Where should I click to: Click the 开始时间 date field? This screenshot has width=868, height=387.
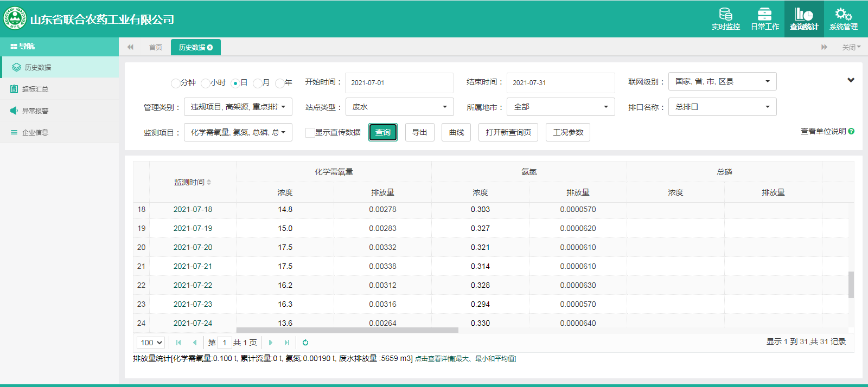[x=399, y=83]
